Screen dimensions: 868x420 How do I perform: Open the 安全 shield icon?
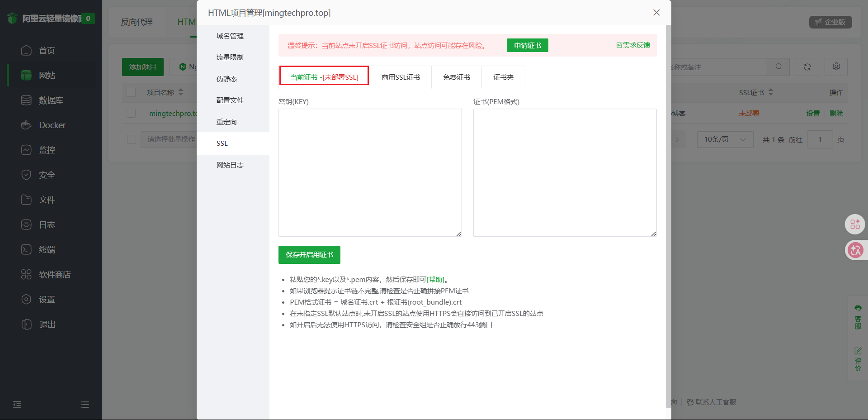pos(26,175)
